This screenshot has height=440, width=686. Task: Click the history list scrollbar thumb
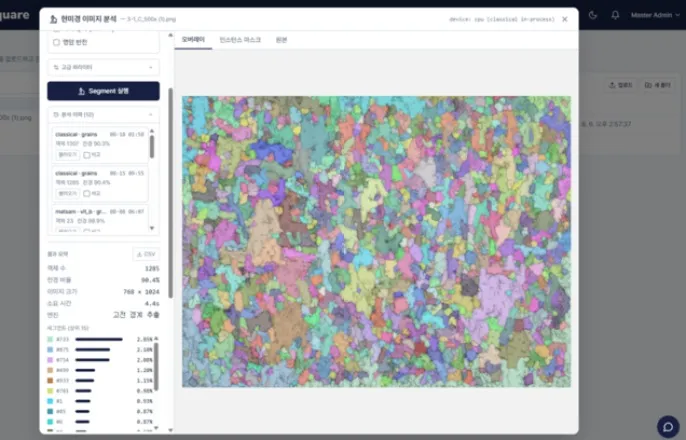pyautogui.click(x=152, y=147)
